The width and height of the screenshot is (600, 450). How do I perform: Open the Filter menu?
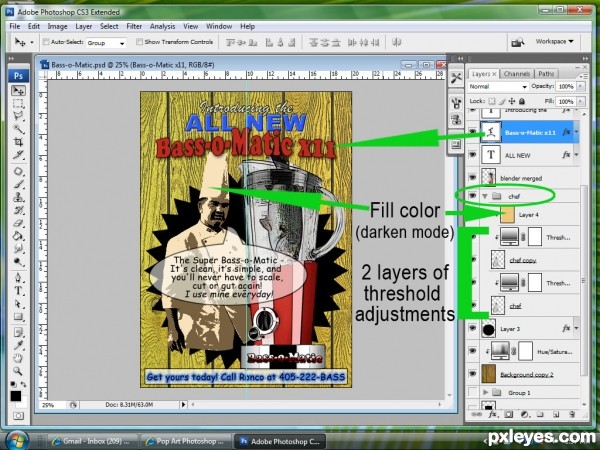pyautogui.click(x=134, y=26)
